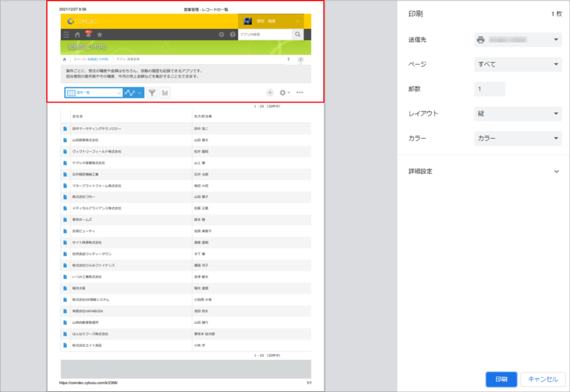Expand the 詳細設定 section
Image resolution: width=570 pixels, height=392 pixels.
tap(556, 171)
